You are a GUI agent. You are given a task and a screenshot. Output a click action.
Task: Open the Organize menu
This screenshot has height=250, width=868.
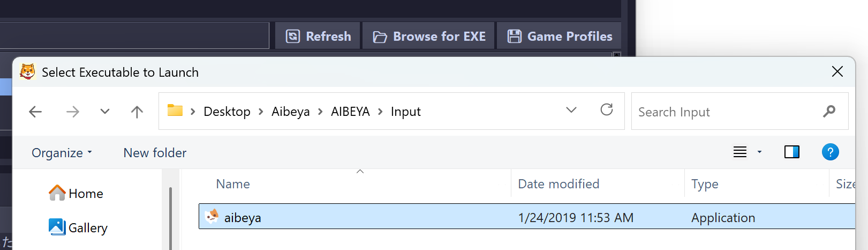[x=62, y=153]
